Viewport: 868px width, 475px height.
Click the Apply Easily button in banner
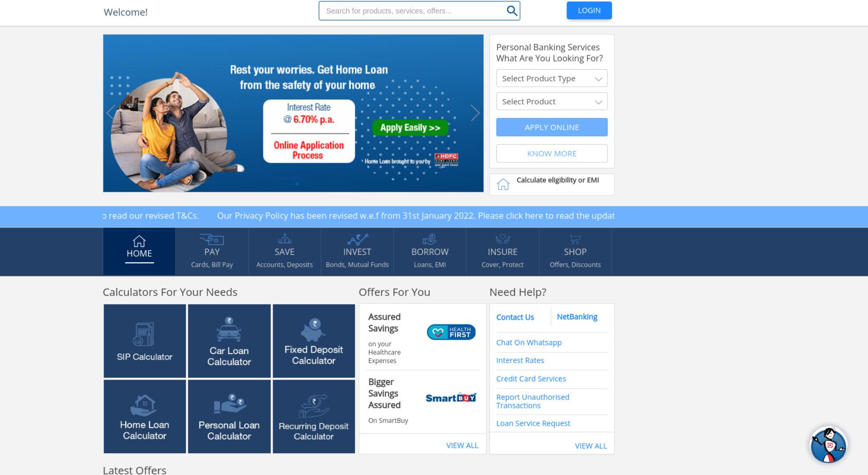[x=410, y=128]
